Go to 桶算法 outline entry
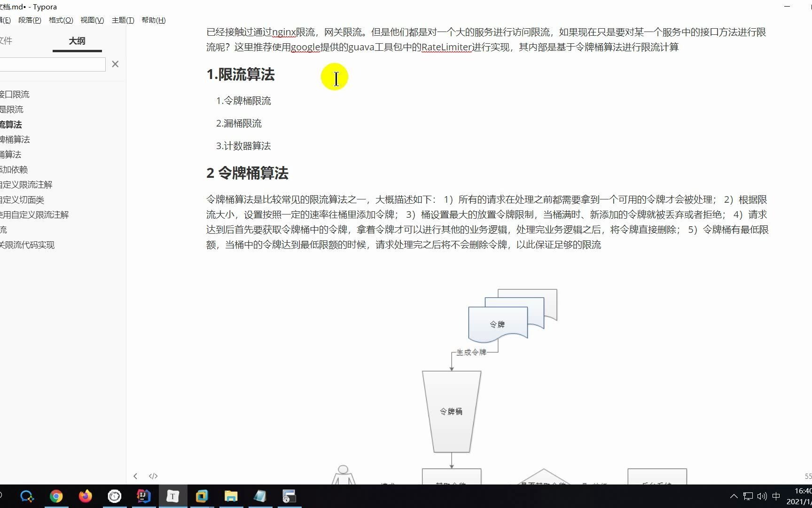The width and height of the screenshot is (812, 508). tap(10, 155)
